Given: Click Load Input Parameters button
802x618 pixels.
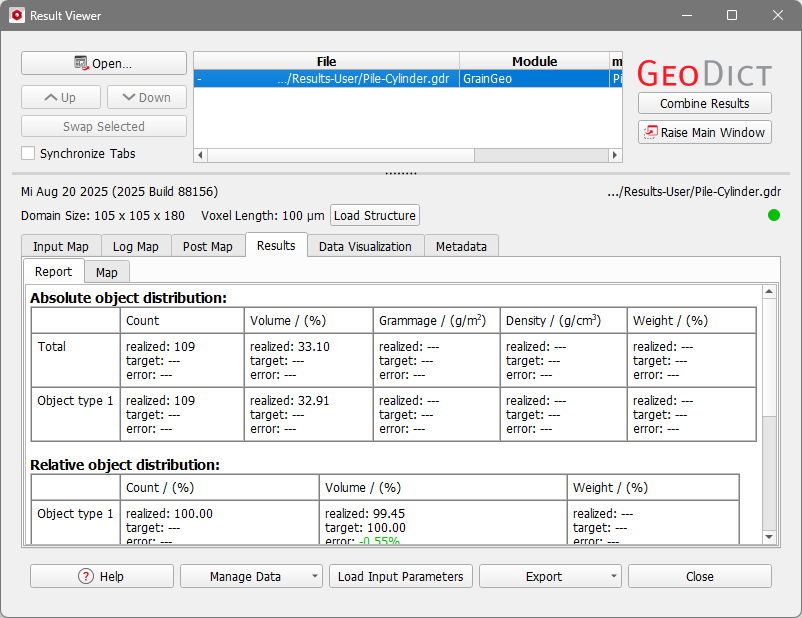Looking at the screenshot, I should click(x=400, y=576).
